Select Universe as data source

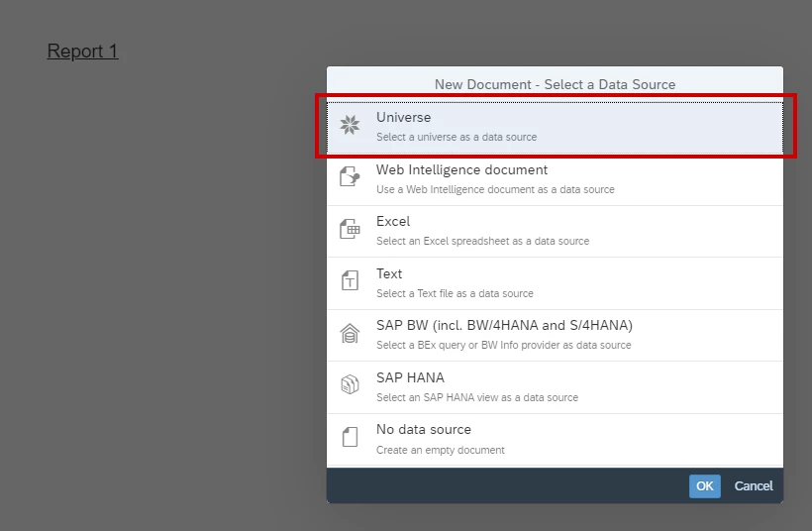tap(555, 128)
